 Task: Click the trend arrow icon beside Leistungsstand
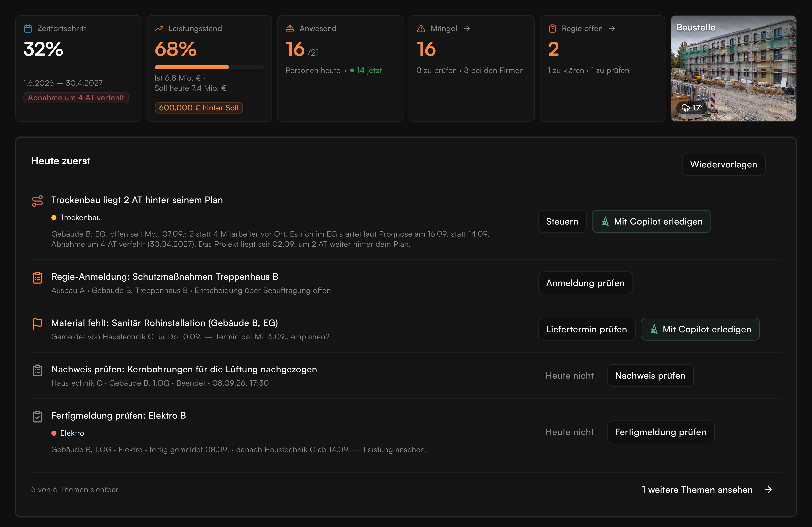pos(159,29)
